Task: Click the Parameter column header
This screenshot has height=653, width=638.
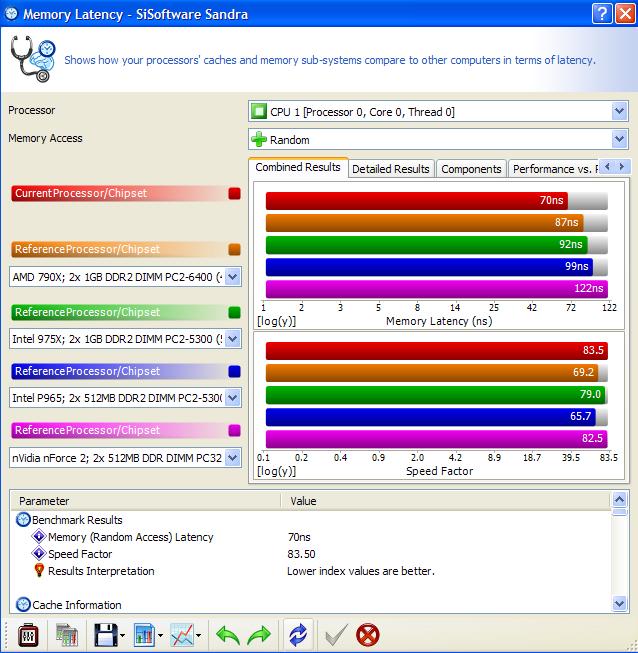Action: point(146,501)
